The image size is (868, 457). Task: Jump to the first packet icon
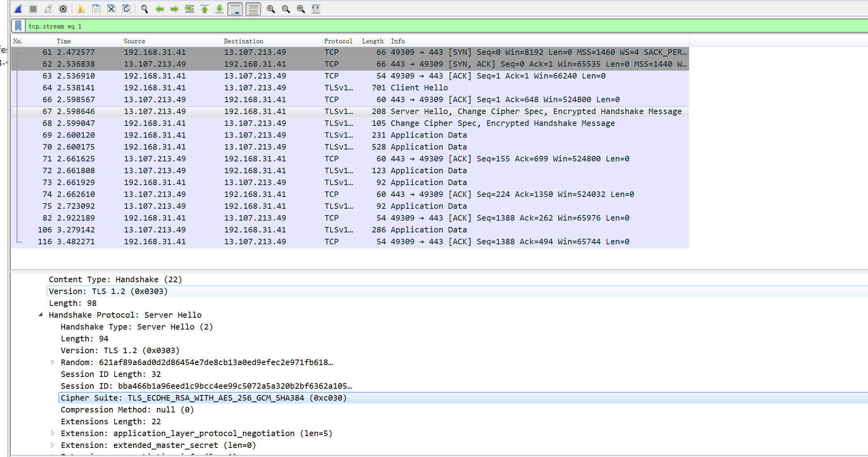click(x=205, y=9)
